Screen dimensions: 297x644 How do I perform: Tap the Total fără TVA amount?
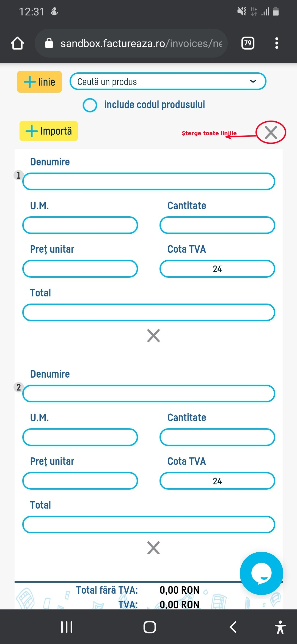pyautogui.click(x=180, y=590)
